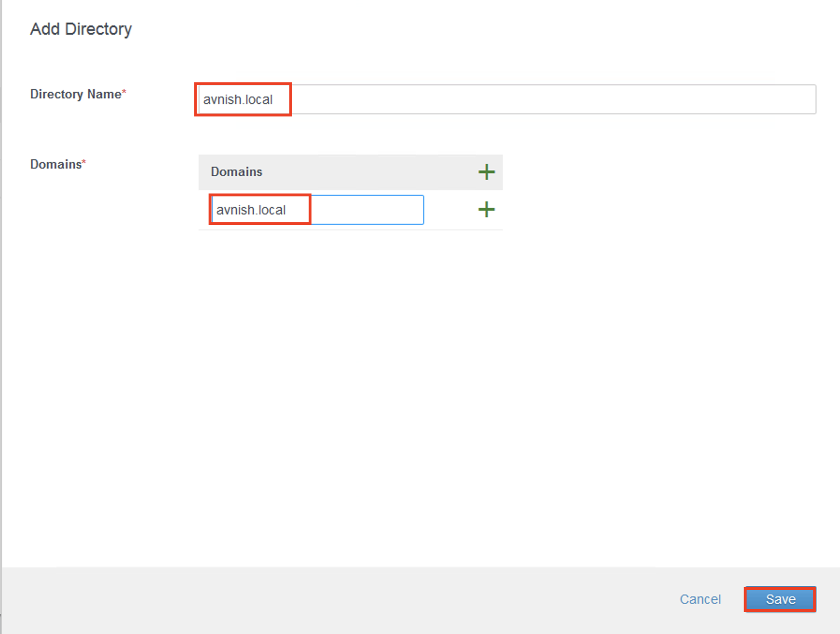Click the red asterisk next to Directory Name
840x634 pixels.
pos(124,92)
